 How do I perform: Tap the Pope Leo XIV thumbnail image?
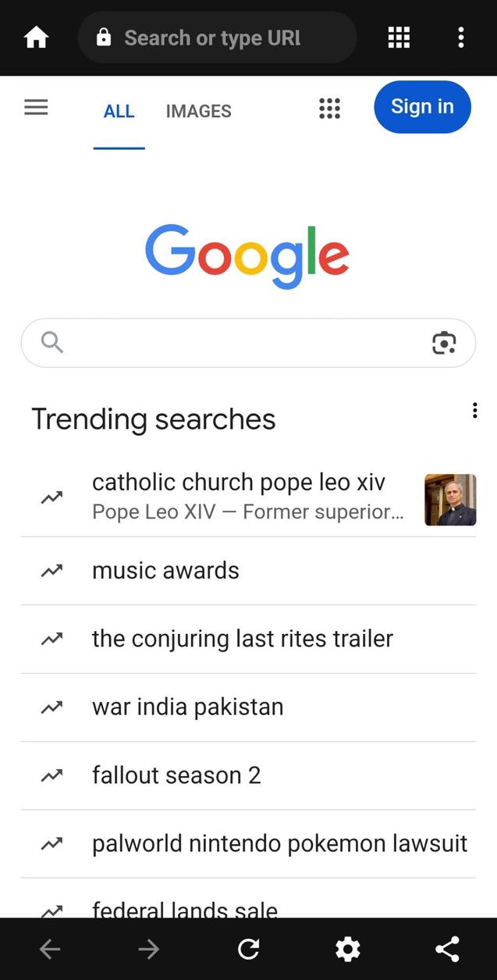[450, 500]
